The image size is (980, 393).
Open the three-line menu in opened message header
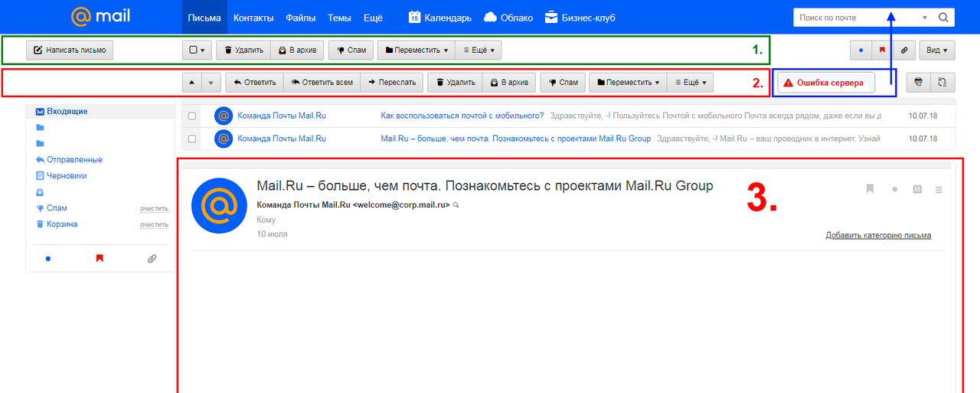coord(939,189)
